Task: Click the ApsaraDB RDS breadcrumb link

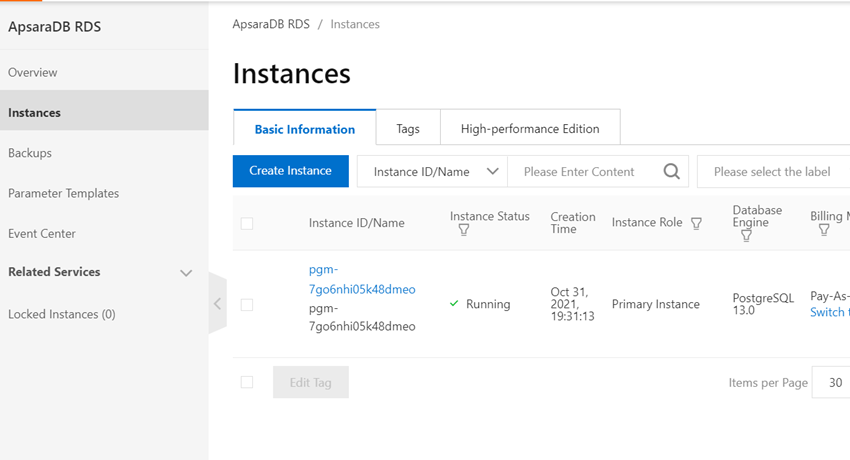Action: coord(271,24)
